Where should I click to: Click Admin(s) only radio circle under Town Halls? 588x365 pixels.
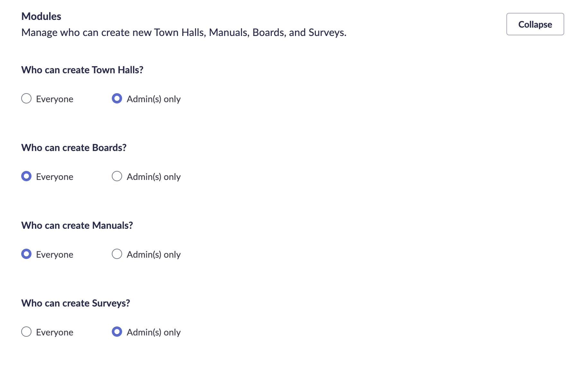point(117,98)
